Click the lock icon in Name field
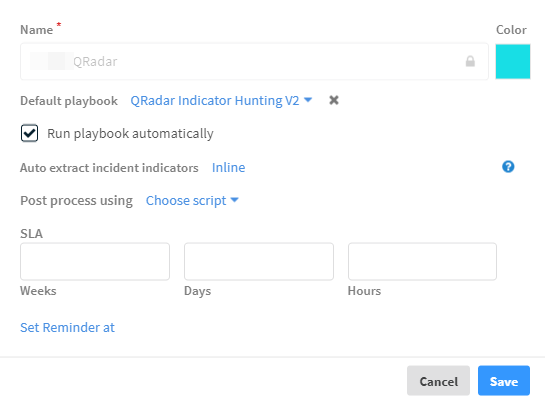545x401 pixels. pyautogui.click(x=470, y=61)
